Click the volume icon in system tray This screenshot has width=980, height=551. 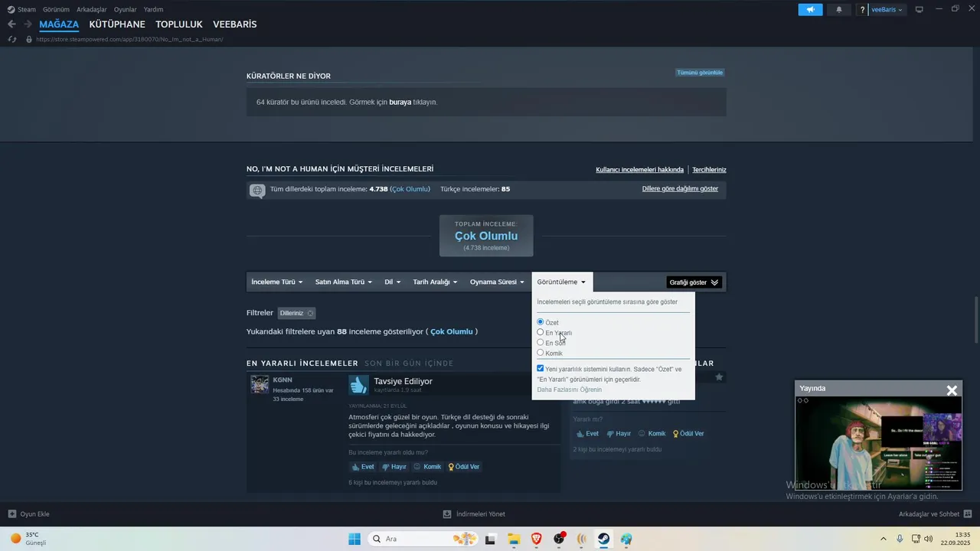(x=929, y=539)
